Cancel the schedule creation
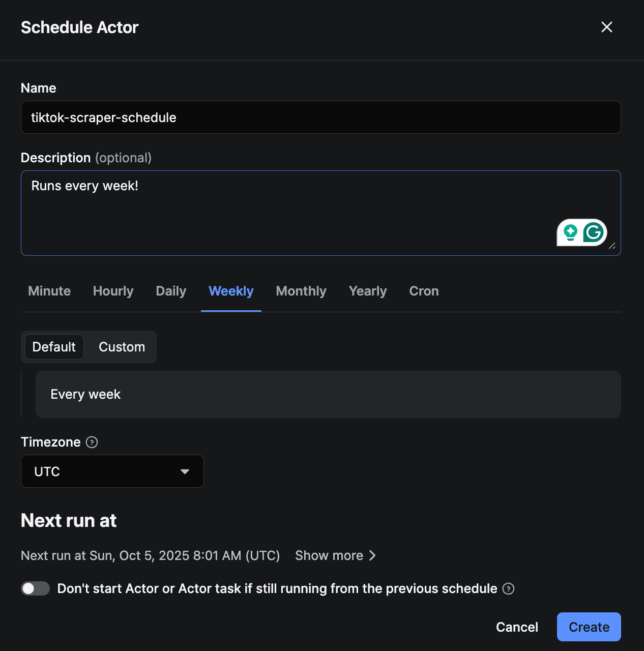Image resolution: width=644 pixels, height=651 pixels. [x=517, y=627]
